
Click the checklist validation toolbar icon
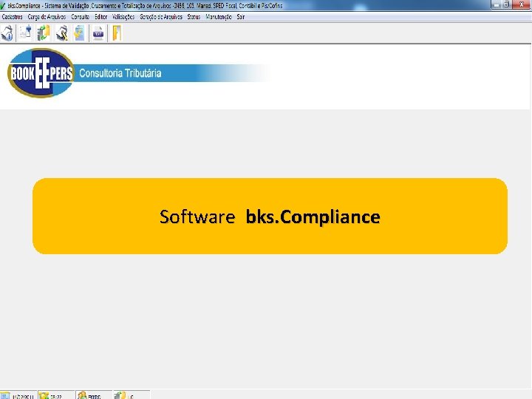(79, 33)
